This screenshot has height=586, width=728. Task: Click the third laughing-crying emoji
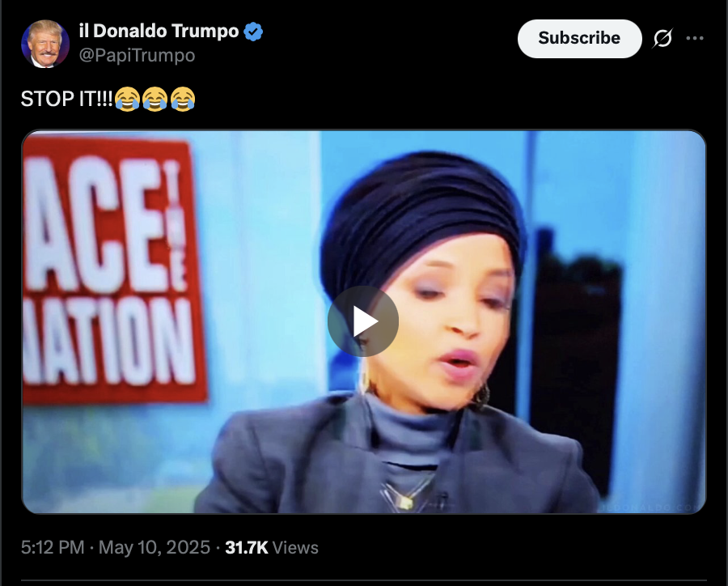coord(183,99)
